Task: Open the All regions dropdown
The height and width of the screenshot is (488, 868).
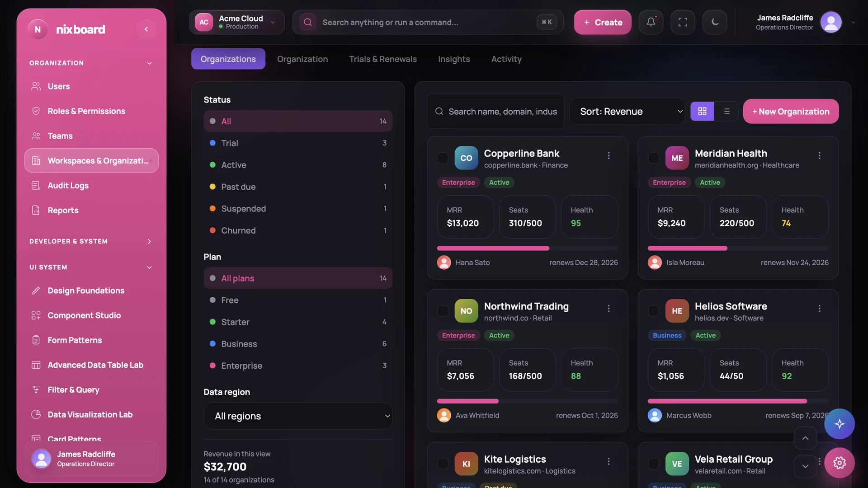Action: (298, 416)
